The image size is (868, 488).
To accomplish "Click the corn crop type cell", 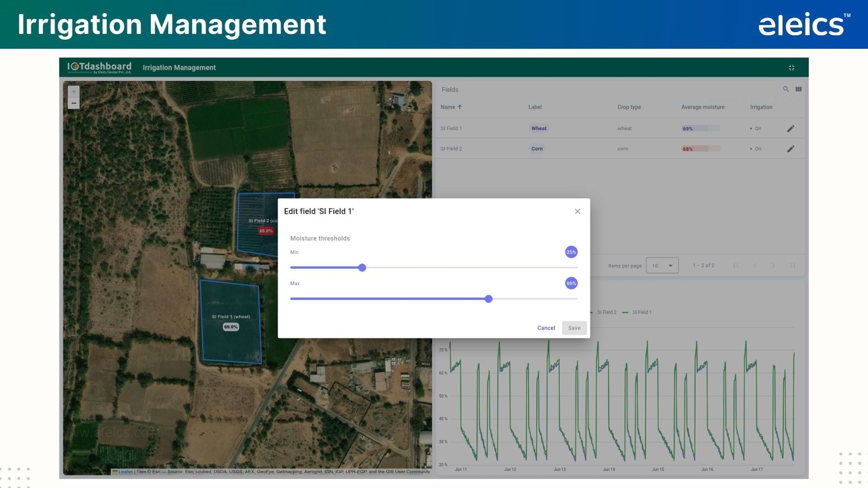I will [623, 149].
